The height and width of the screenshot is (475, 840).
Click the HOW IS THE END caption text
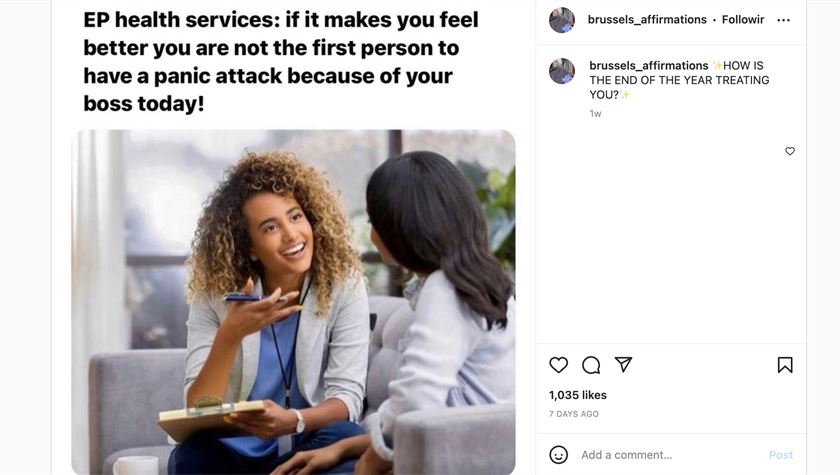679,80
